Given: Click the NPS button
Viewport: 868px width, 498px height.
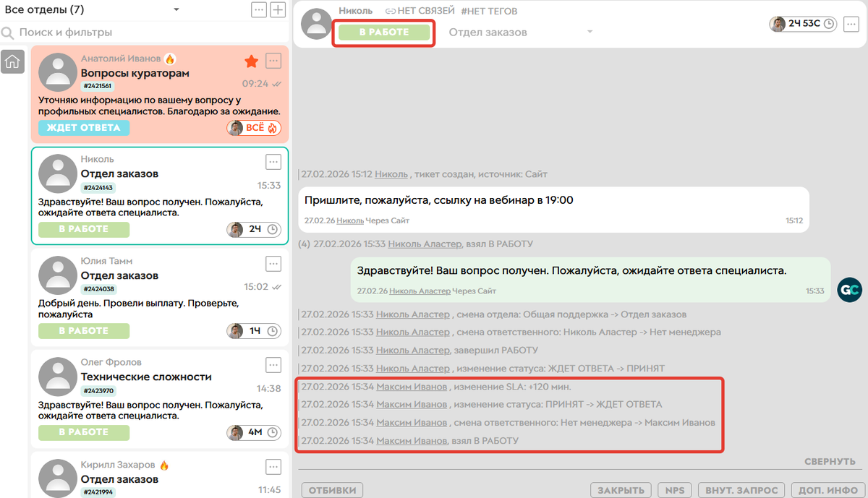Looking at the screenshot, I should pos(674,490).
